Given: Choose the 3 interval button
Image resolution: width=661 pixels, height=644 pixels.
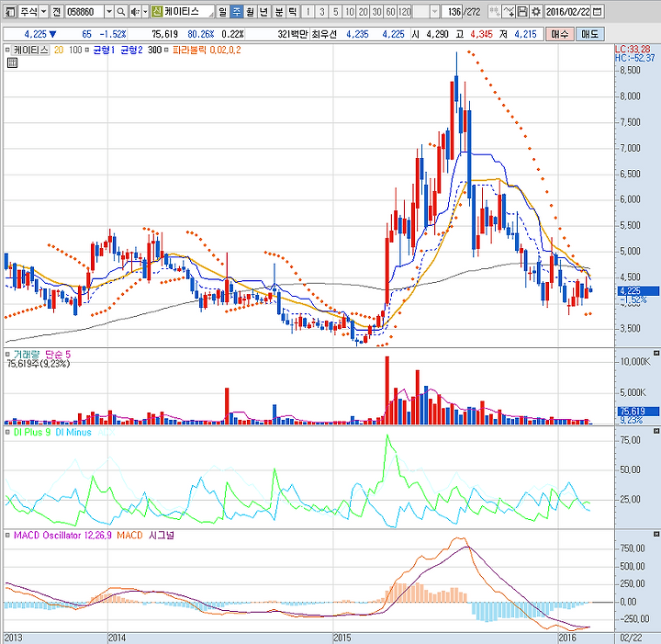Looking at the screenshot, I should click(322, 11).
